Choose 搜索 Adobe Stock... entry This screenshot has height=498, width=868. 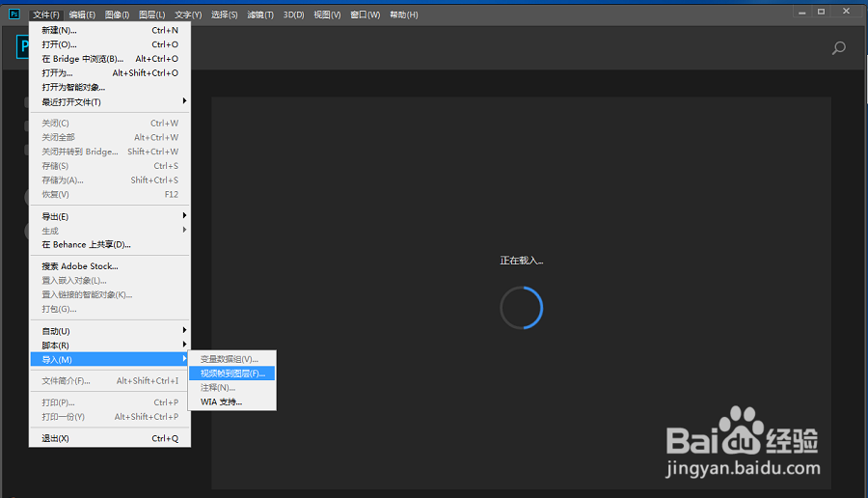click(x=110, y=266)
